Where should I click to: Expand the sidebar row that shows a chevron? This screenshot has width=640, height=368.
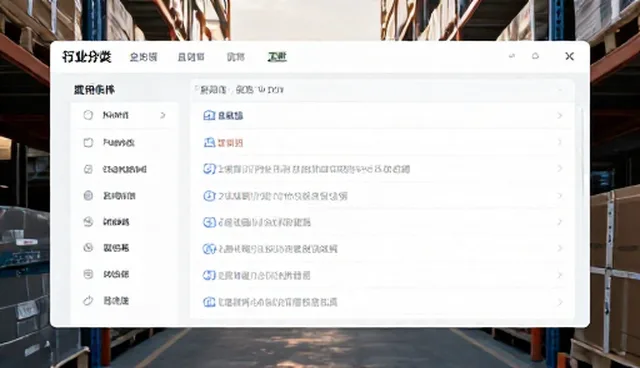pyautogui.click(x=125, y=115)
